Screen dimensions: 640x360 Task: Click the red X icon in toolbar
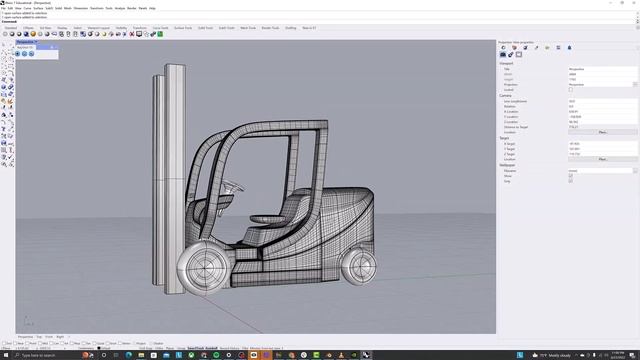pos(131,34)
